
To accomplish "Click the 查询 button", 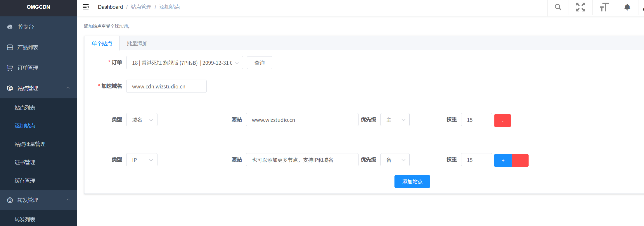I will 259,63.
